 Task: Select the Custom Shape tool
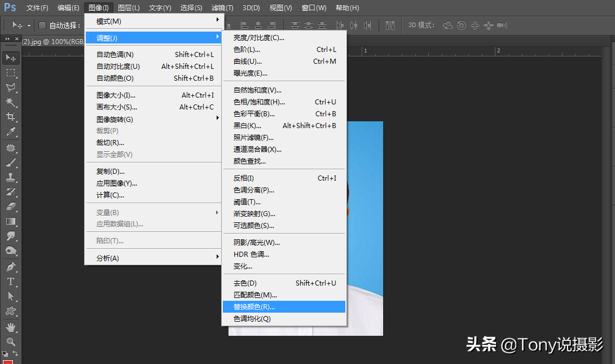11,312
